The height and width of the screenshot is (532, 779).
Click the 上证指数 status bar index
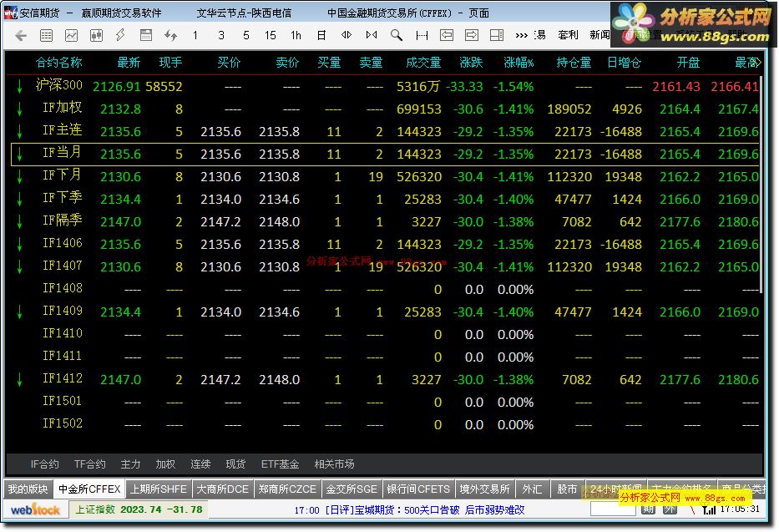pyautogui.click(x=139, y=509)
